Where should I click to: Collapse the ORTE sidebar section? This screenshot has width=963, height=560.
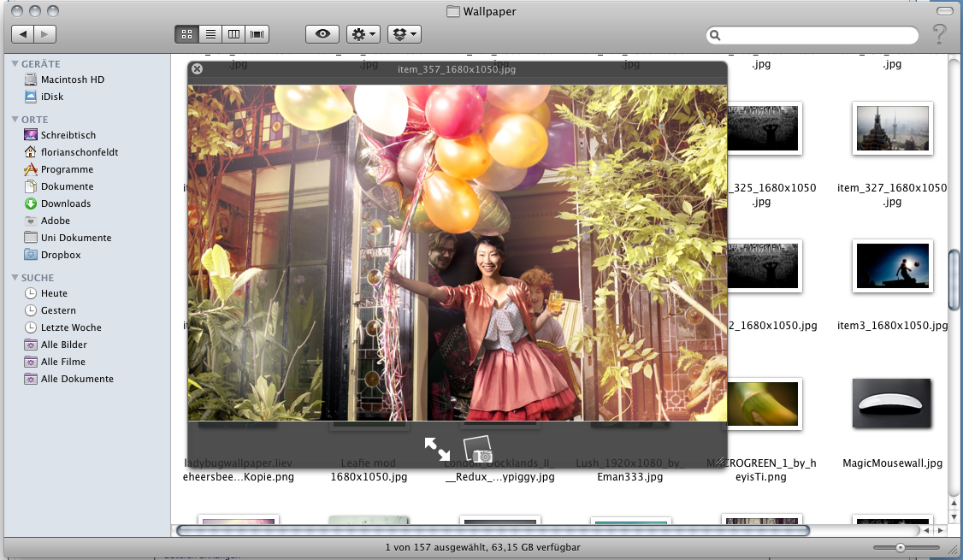[x=15, y=119]
